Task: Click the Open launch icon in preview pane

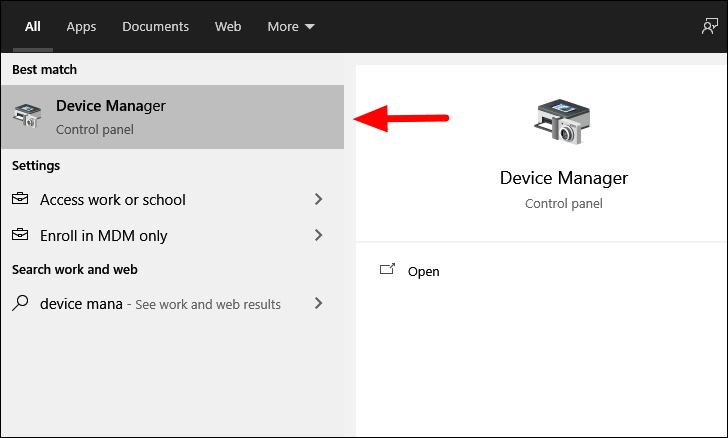Action: 387,269
